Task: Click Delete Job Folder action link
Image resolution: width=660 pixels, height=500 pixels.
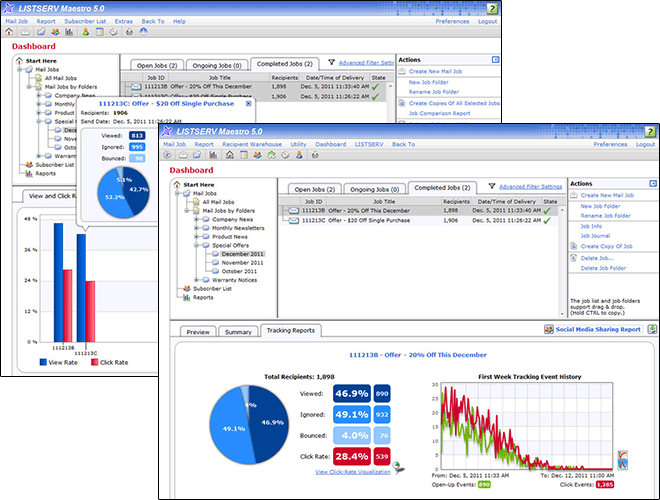Action: click(603, 268)
